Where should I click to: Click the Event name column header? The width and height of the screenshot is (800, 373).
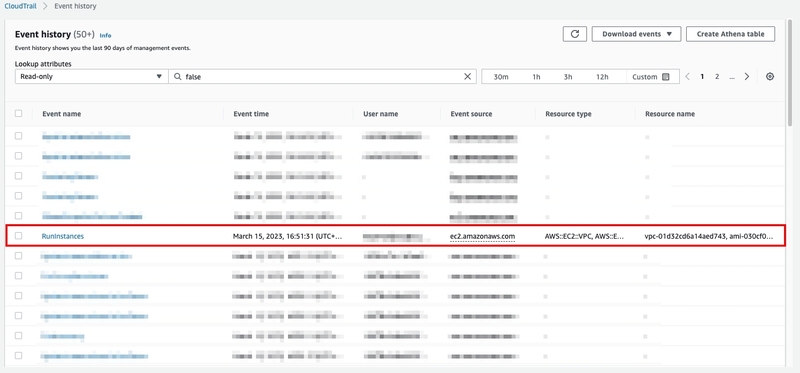[62, 114]
